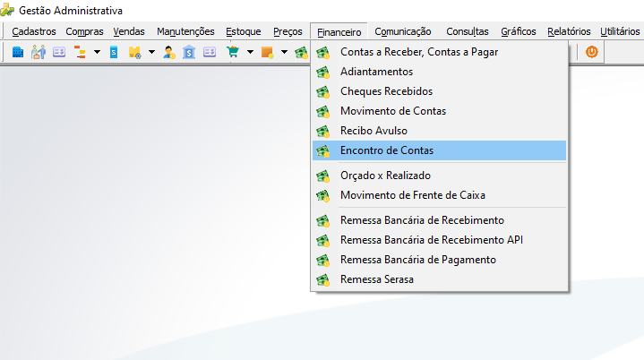The image size is (644, 360).
Task: Click the card icon right of the bank icon
Action: coord(210,52)
